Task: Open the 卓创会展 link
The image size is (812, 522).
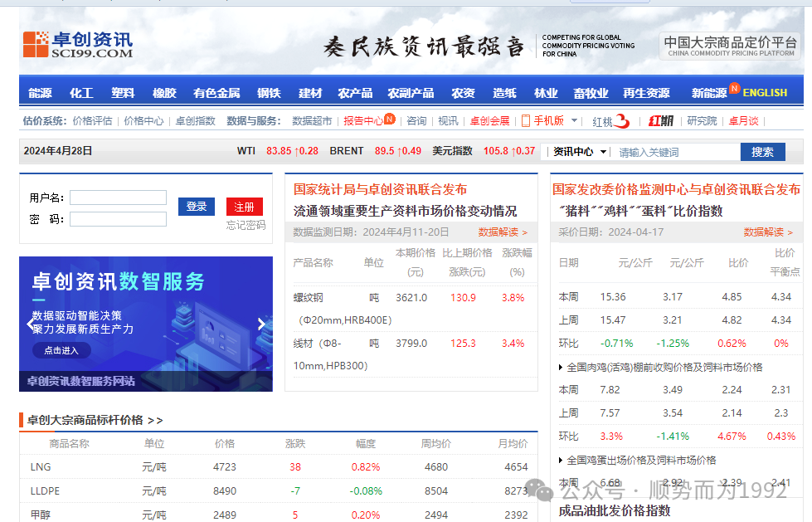Action: pos(489,121)
